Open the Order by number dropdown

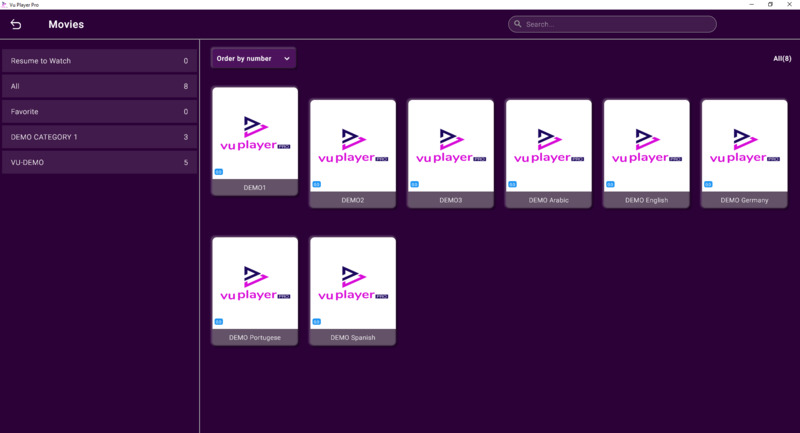coord(253,59)
